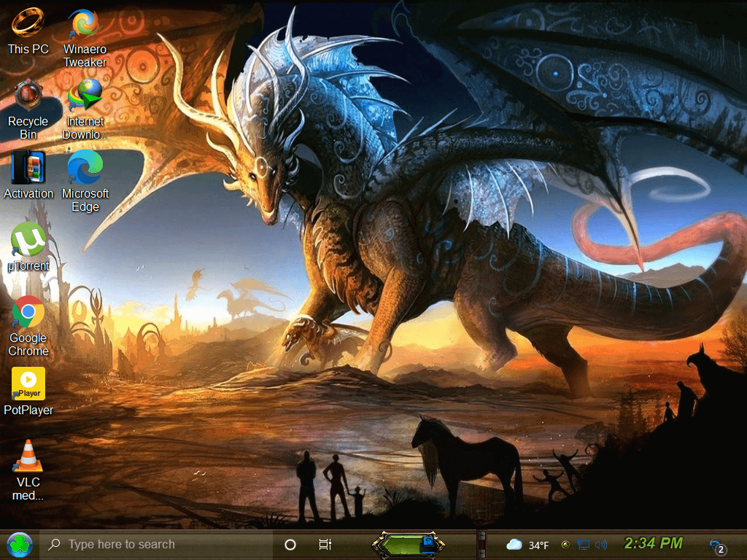
Task: Open the clover Start button
Action: 20,544
